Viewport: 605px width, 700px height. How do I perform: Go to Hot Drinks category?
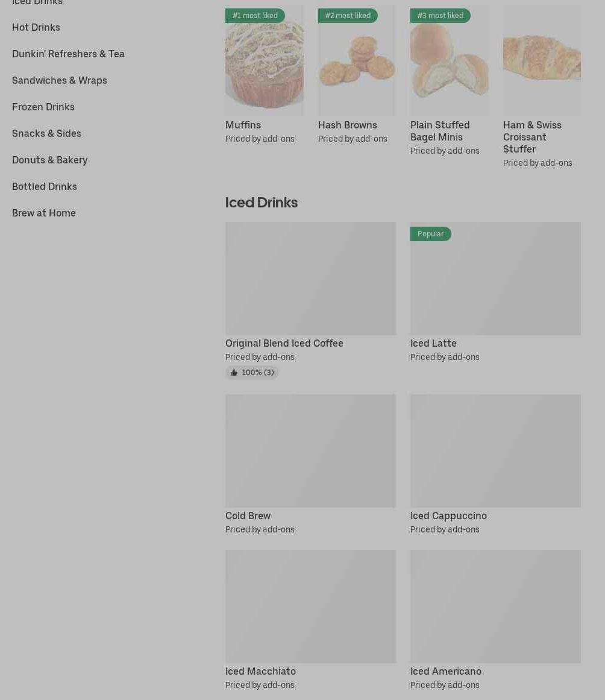click(x=36, y=27)
